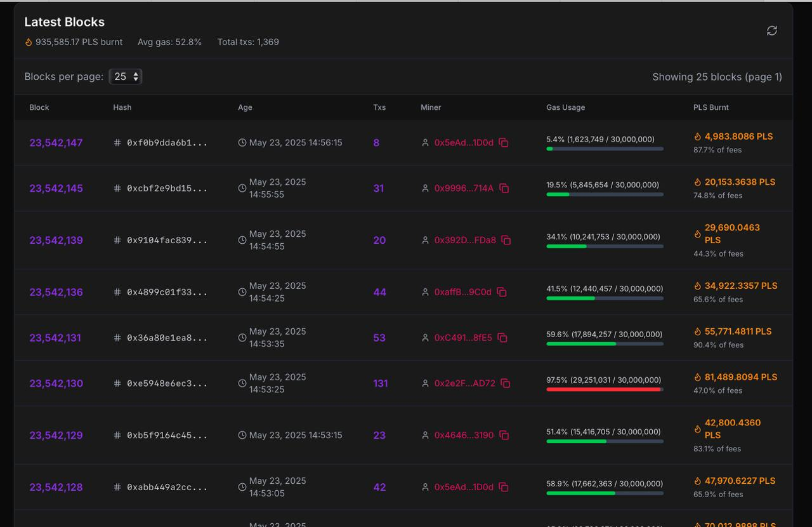The height and width of the screenshot is (527, 812).
Task: Click the Gas Usage column header
Action: pos(565,107)
